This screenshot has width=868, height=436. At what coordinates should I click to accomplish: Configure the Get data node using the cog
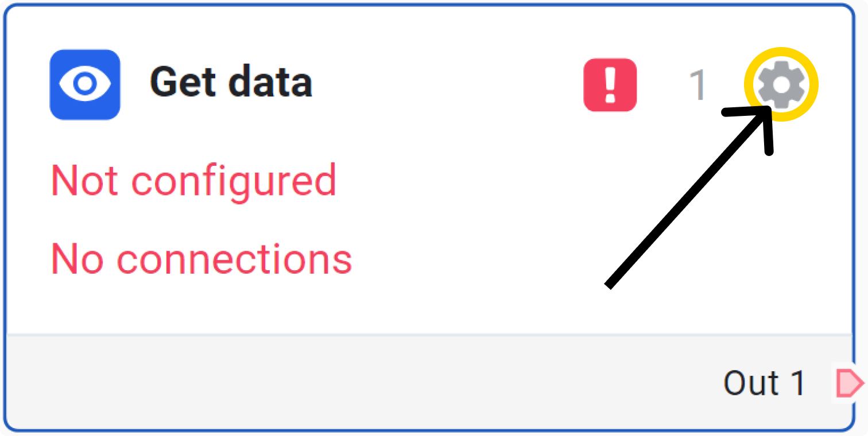click(x=781, y=85)
